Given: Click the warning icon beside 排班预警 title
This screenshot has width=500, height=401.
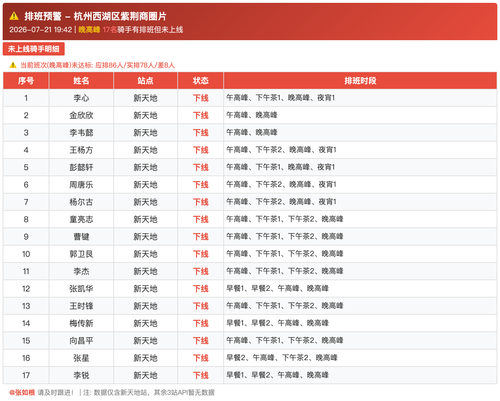Looking at the screenshot, I should [x=14, y=16].
